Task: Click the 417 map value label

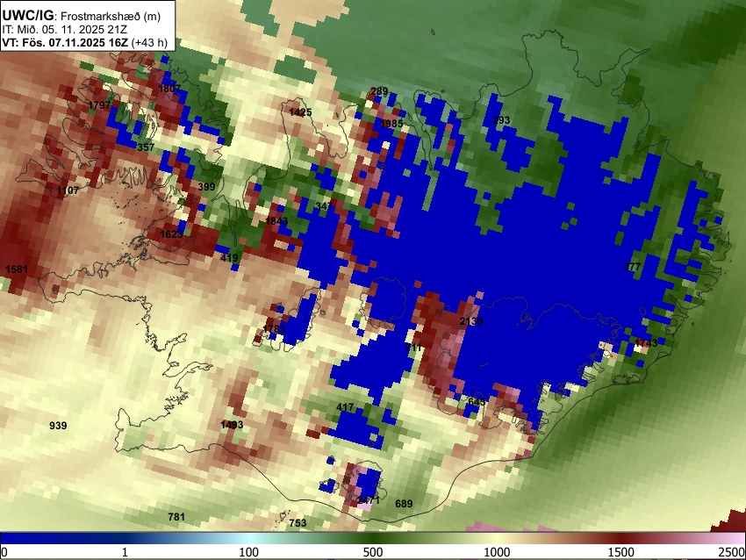Action: [345, 407]
